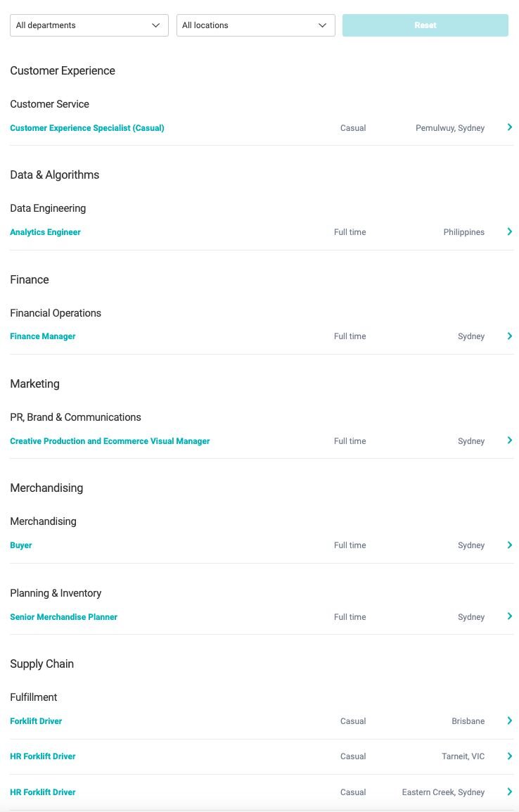The width and height of the screenshot is (519, 812).
Task: Click the chevron next to Finance Manager row
Action: click(510, 336)
